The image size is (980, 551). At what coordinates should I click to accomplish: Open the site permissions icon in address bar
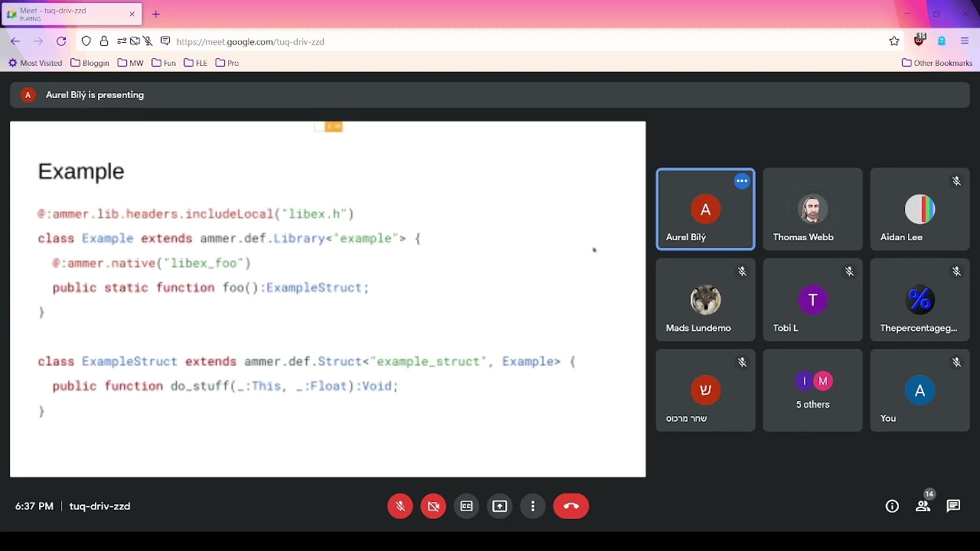pyautogui.click(x=122, y=42)
